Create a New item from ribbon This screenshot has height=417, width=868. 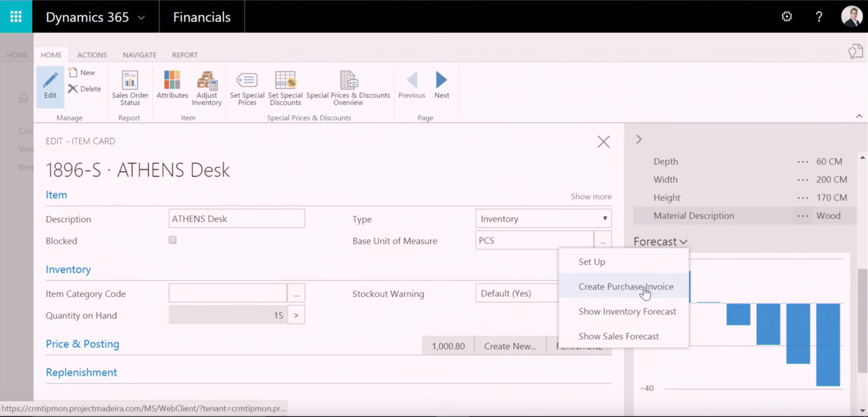click(82, 72)
